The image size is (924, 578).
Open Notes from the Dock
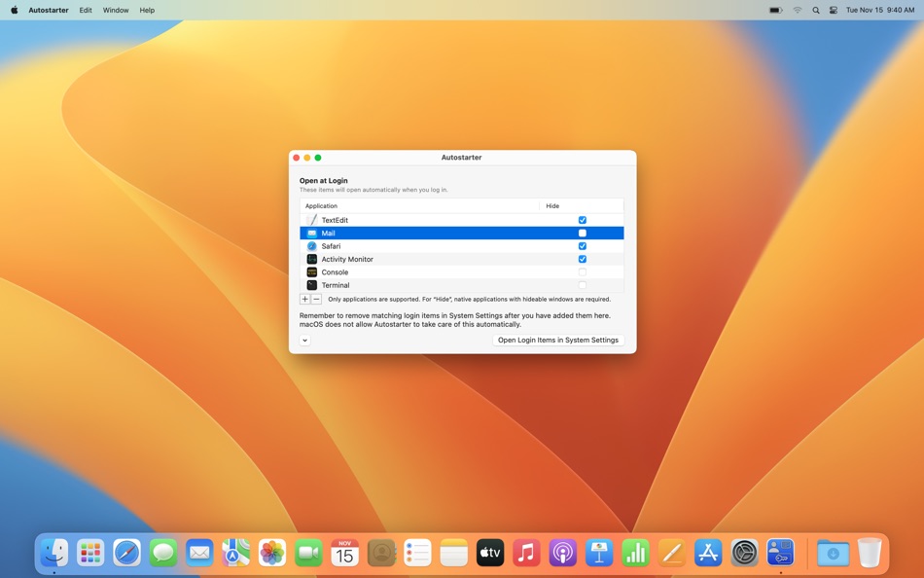454,554
